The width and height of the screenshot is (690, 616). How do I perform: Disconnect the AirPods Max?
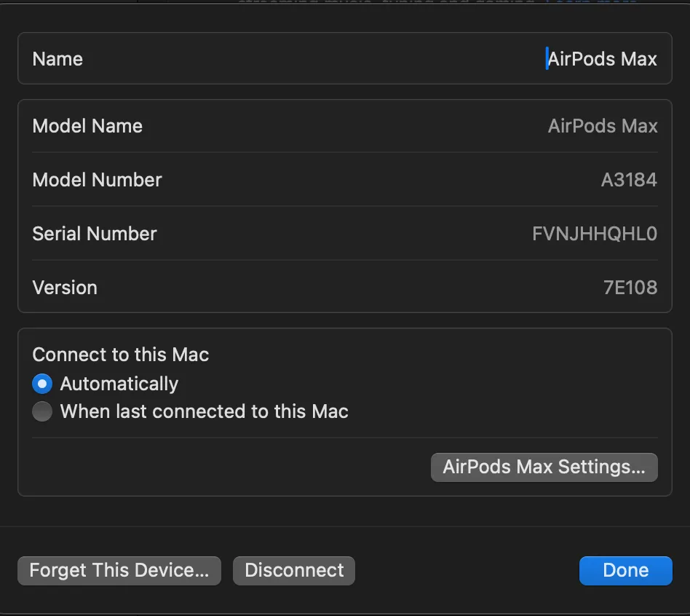(x=294, y=571)
